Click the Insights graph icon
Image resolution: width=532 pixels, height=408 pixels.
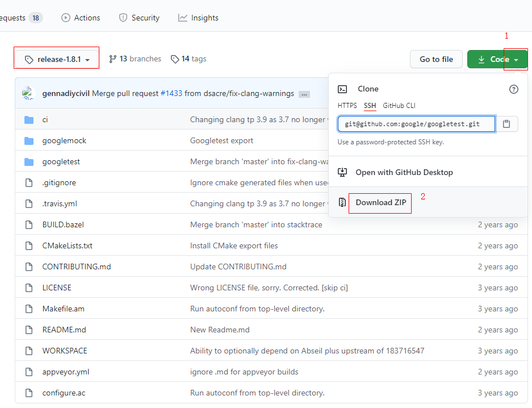click(x=181, y=18)
